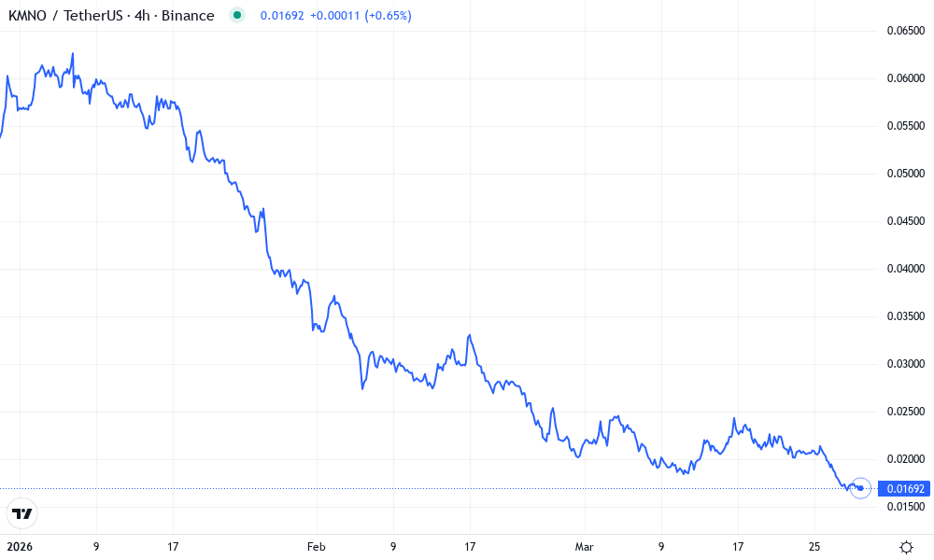
Task: Click the Binance exchange label
Action: (187, 15)
